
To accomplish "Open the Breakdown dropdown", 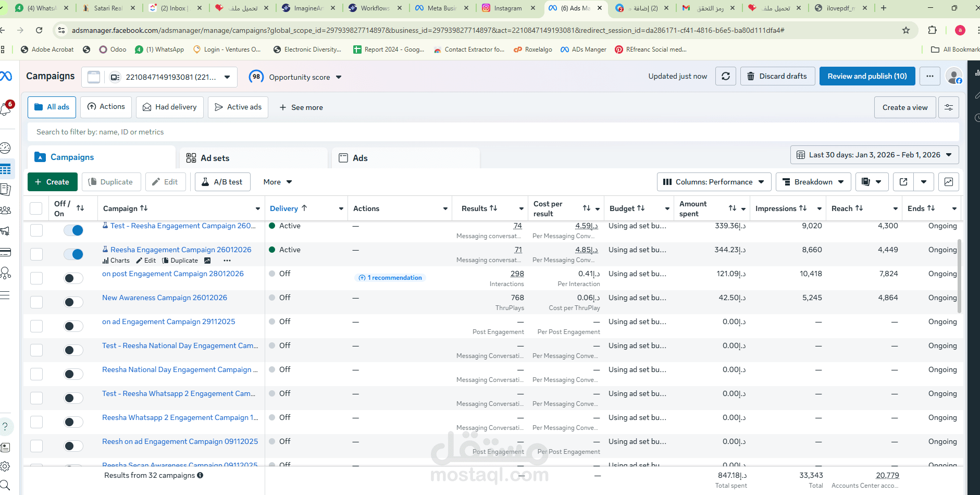I will click(x=813, y=182).
